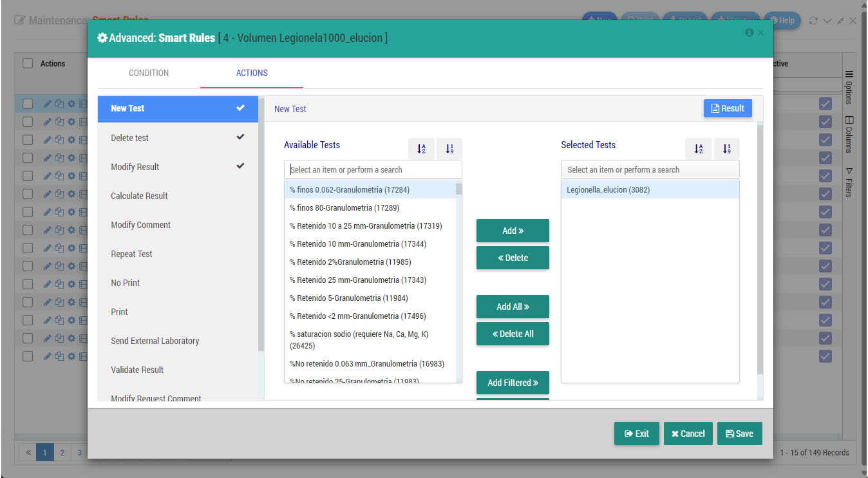Sort Available Tests alphabetically A-Z
868x478 pixels.
(x=421, y=149)
